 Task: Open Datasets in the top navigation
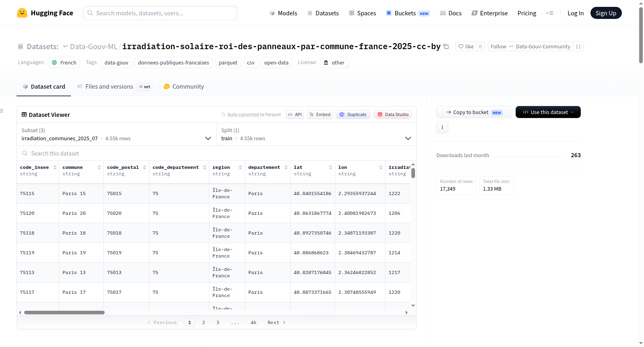pos(323,13)
